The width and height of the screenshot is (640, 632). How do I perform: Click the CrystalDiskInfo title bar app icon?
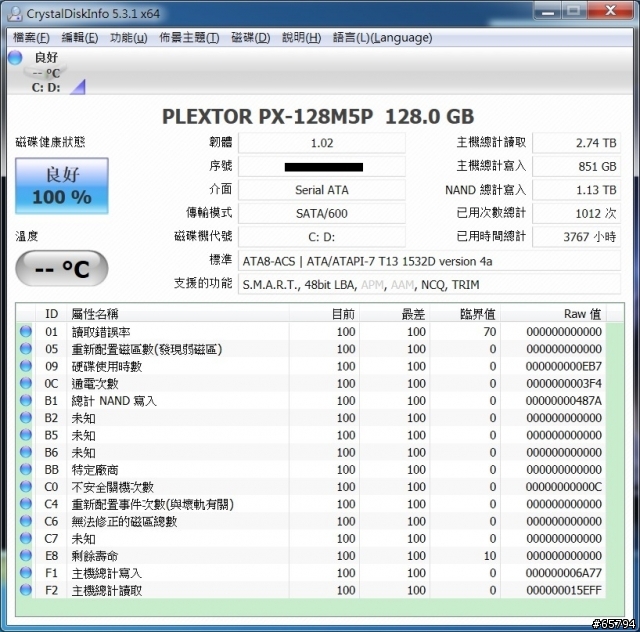click(15, 13)
